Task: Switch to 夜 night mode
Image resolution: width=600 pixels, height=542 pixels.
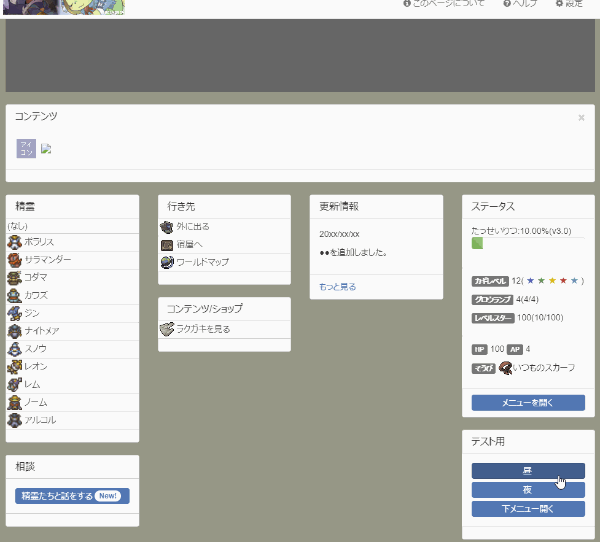Action: (528, 490)
